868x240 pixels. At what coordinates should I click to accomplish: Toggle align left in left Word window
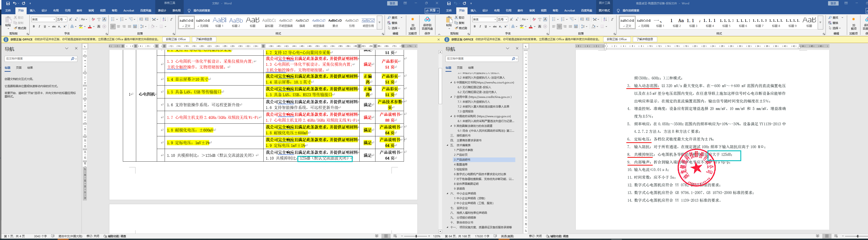click(113, 26)
